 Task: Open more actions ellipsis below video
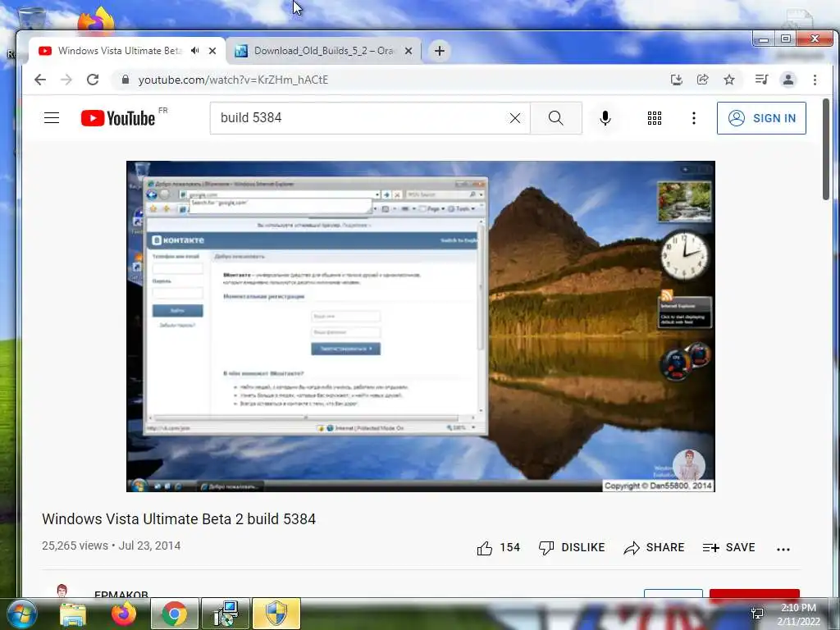pos(783,549)
